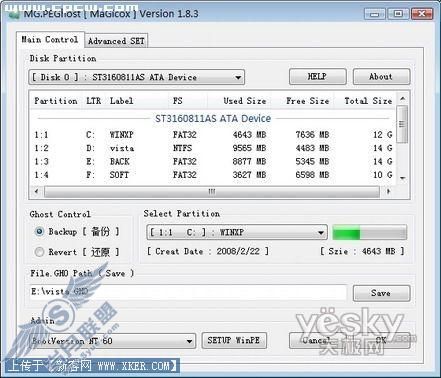Click the Free Size column header

(x=303, y=101)
